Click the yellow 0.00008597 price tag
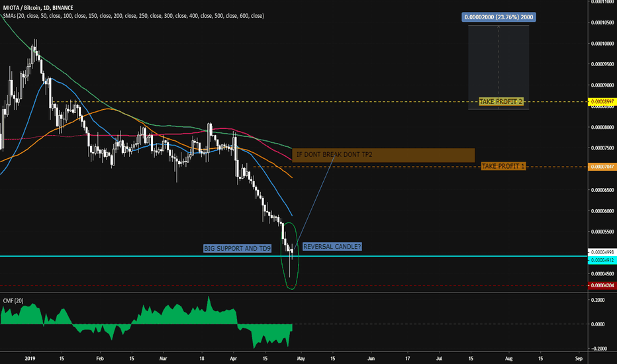 (x=602, y=101)
